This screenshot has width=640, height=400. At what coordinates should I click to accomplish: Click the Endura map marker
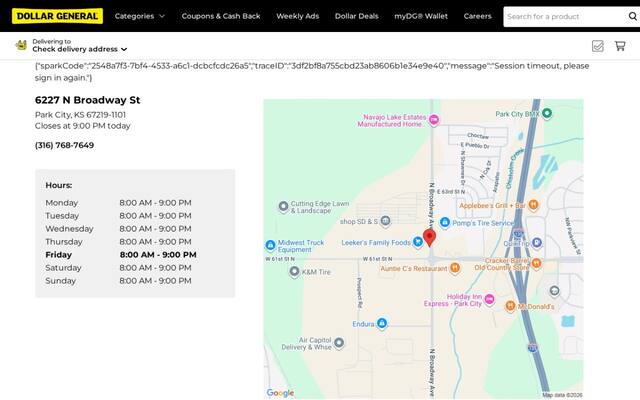(x=382, y=323)
